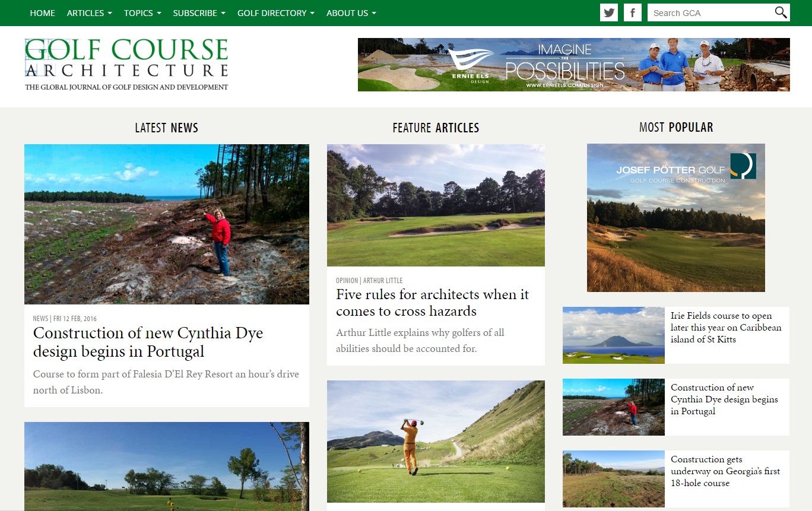
Task: Open the Facebook social icon
Action: point(633,12)
